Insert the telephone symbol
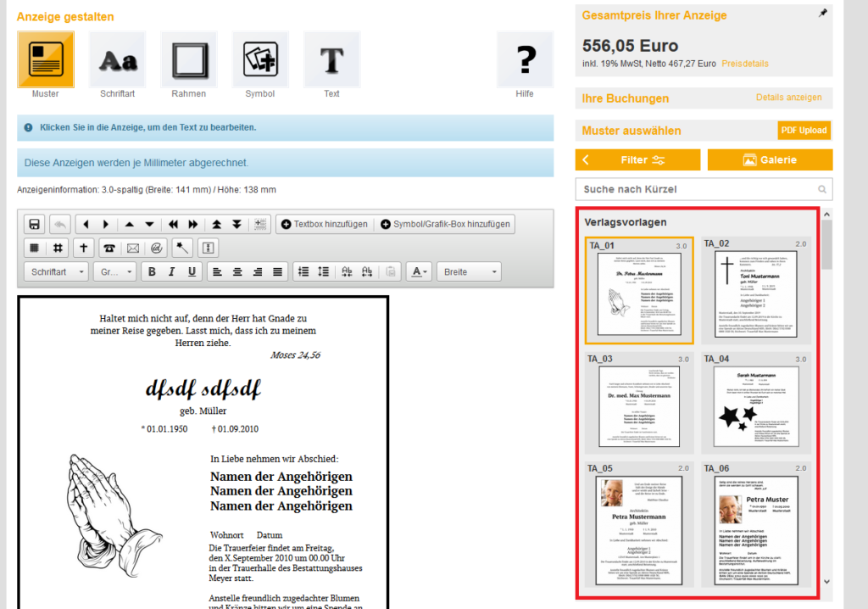The height and width of the screenshot is (609, 868). coord(109,248)
